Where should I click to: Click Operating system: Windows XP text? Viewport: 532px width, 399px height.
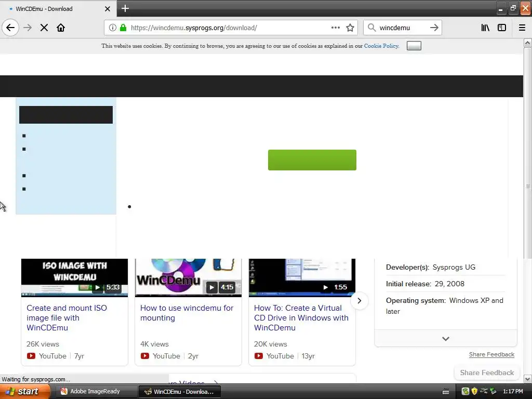[445, 305]
